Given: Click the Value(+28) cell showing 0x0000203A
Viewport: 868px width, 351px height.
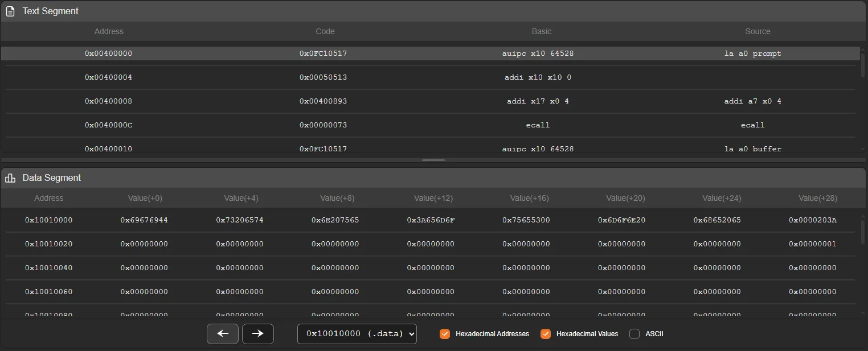Looking at the screenshot, I should click(812, 220).
